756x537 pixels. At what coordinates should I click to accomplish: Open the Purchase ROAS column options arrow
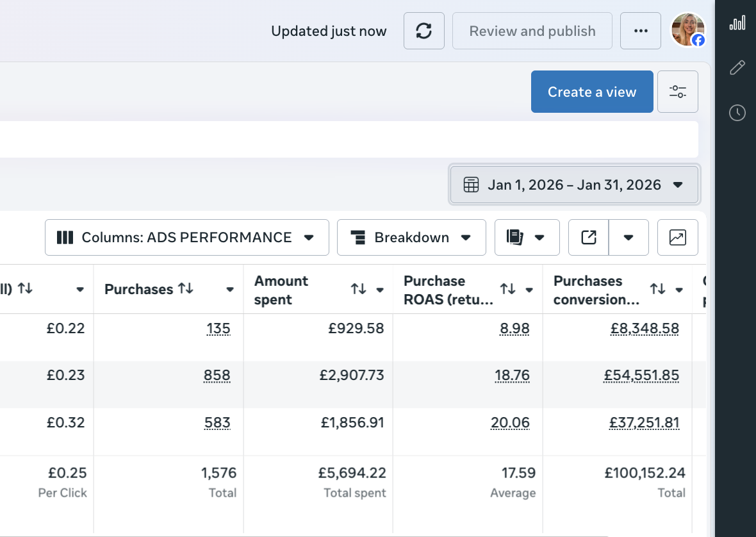point(529,290)
